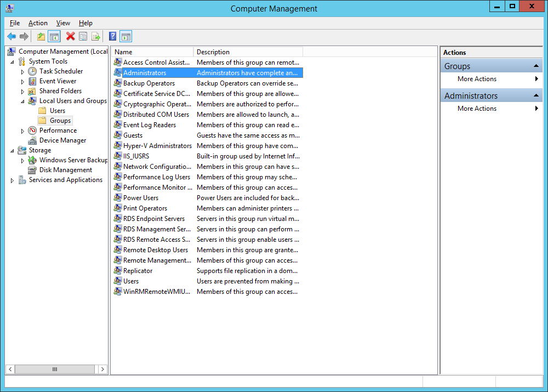Toggle Show/Hide Action Pane toolbar button
548x392 pixels.
pyautogui.click(x=126, y=37)
